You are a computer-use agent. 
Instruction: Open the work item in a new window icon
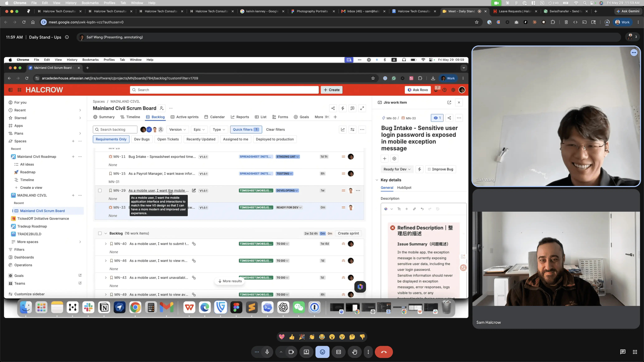tap(449, 102)
